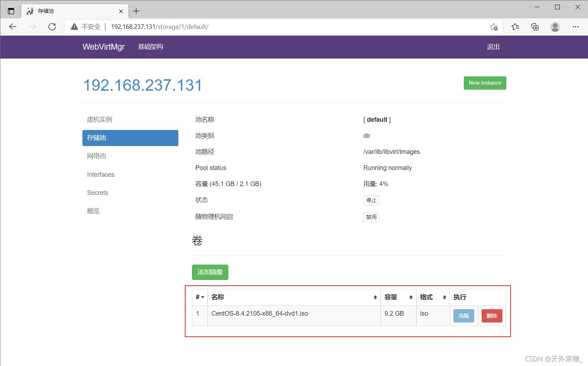Click the 池路径 label
This screenshot has height=366, width=588.
(205, 152)
